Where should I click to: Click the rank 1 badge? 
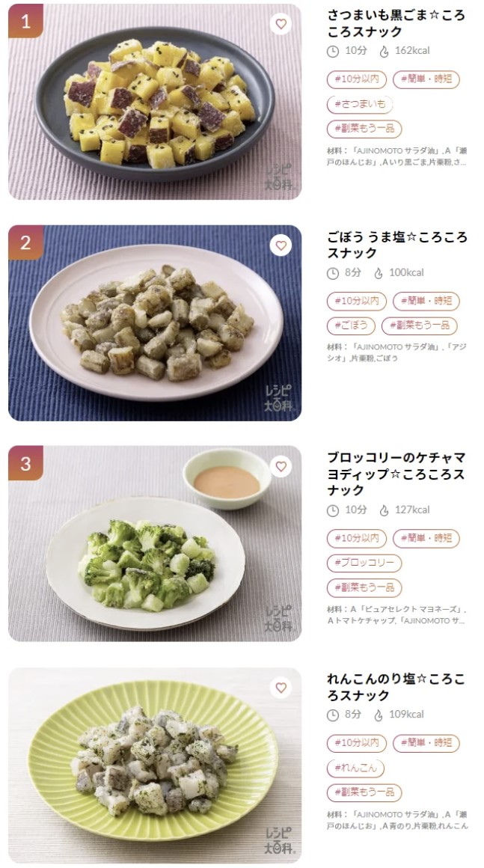[x=25, y=21]
